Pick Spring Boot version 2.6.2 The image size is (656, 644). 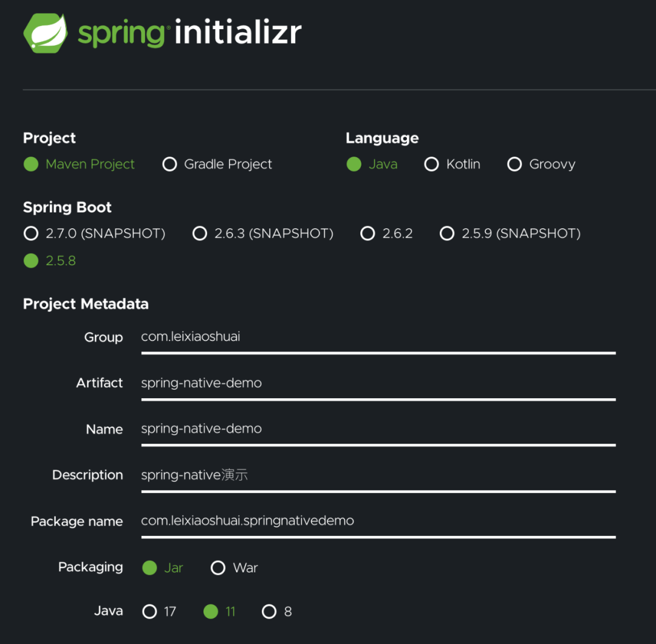click(367, 233)
